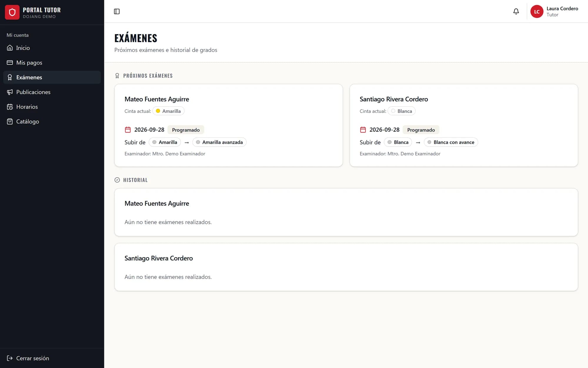Click Mateo Fuentes Aguirre upcoming exam name
The width and height of the screenshot is (588, 368).
pos(157,99)
